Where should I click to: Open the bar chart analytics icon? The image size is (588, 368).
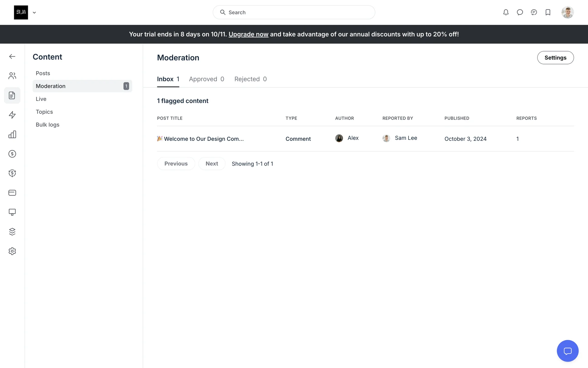click(12, 134)
